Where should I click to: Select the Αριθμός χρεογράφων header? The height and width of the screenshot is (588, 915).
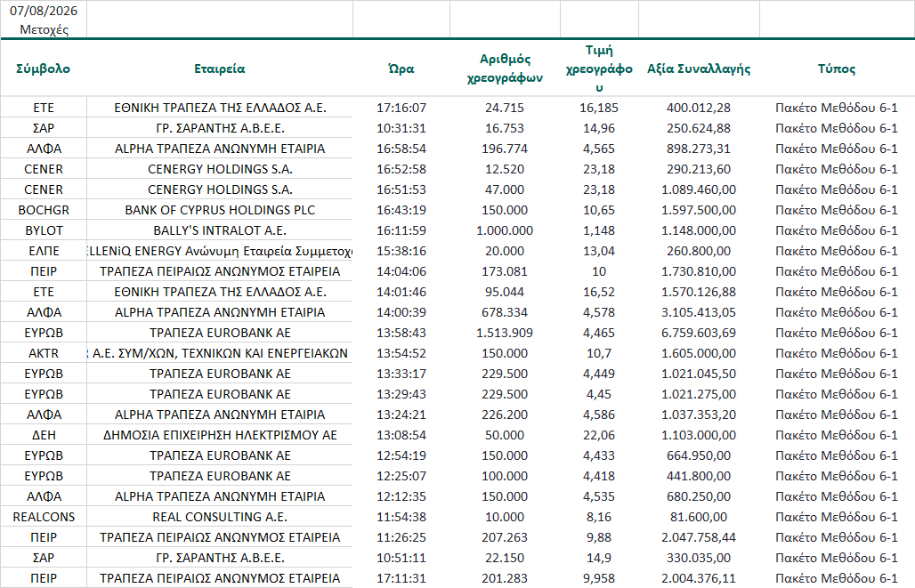pyautogui.click(x=505, y=68)
